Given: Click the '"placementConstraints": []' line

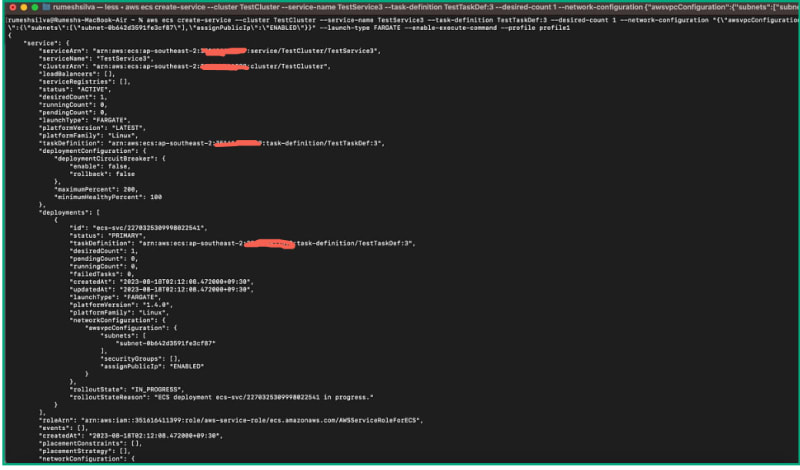Looking at the screenshot, I should coord(90,443).
